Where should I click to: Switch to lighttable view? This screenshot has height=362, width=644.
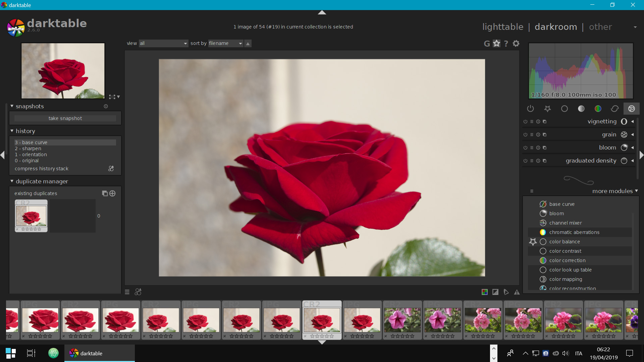(503, 27)
